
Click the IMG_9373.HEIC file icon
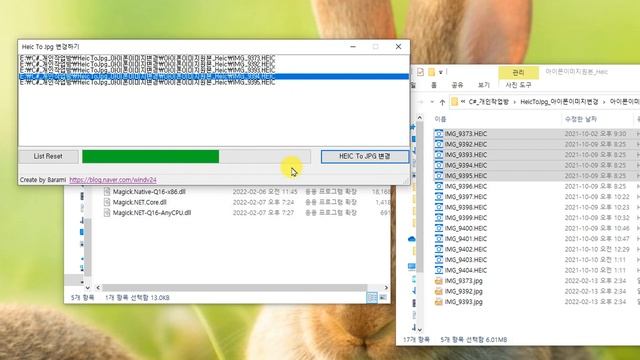(438, 134)
